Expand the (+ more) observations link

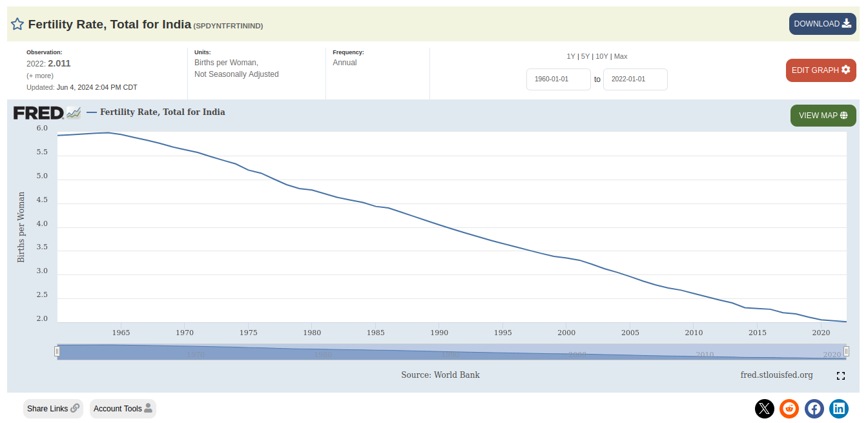(x=40, y=76)
